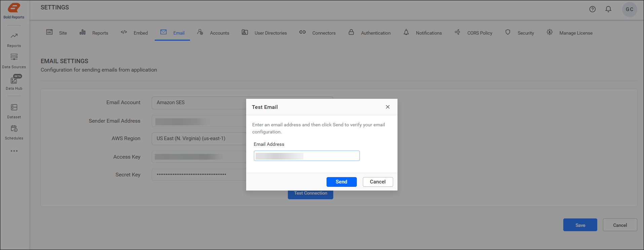Open Reports in the left sidebar

14,40
